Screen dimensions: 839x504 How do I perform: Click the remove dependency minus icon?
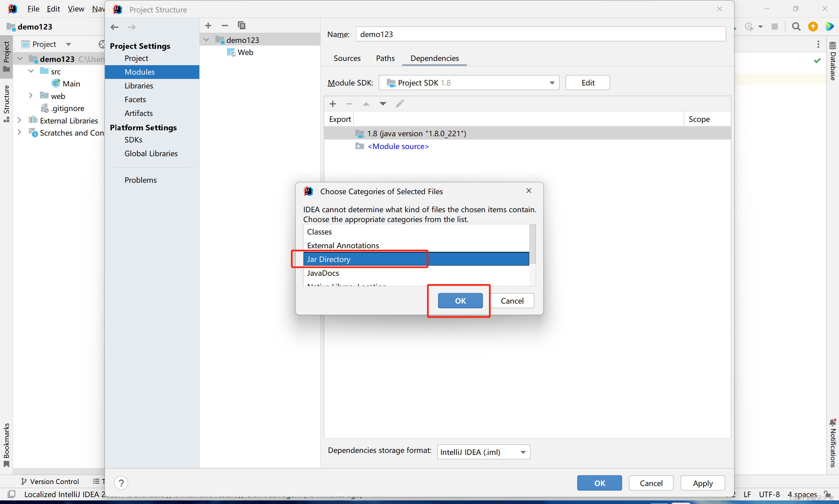tap(349, 103)
